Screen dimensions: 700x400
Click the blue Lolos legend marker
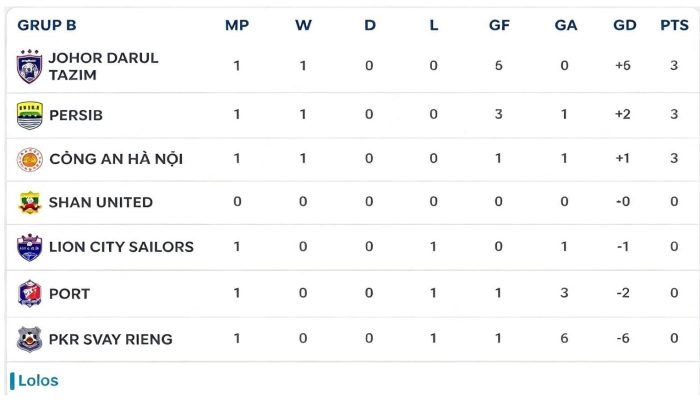coord(12,381)
